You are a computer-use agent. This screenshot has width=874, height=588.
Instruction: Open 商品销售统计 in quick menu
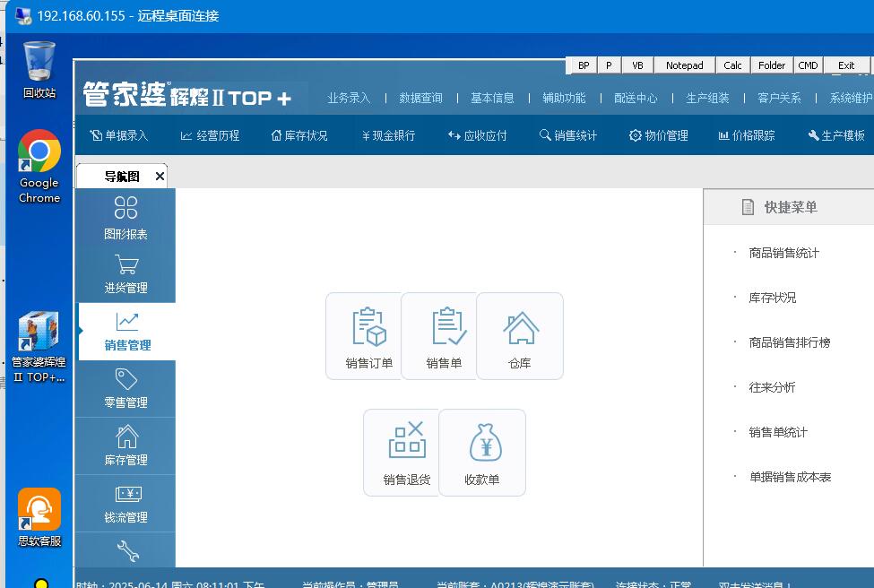coord(783,253)
